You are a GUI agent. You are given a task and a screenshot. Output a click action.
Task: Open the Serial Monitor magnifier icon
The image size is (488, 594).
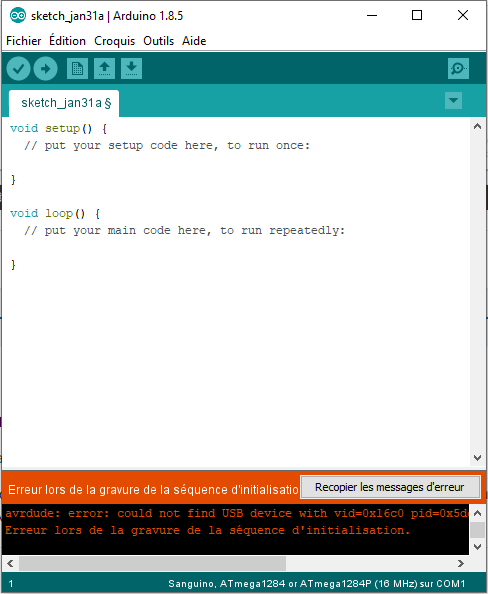click(x=458, y=69)
